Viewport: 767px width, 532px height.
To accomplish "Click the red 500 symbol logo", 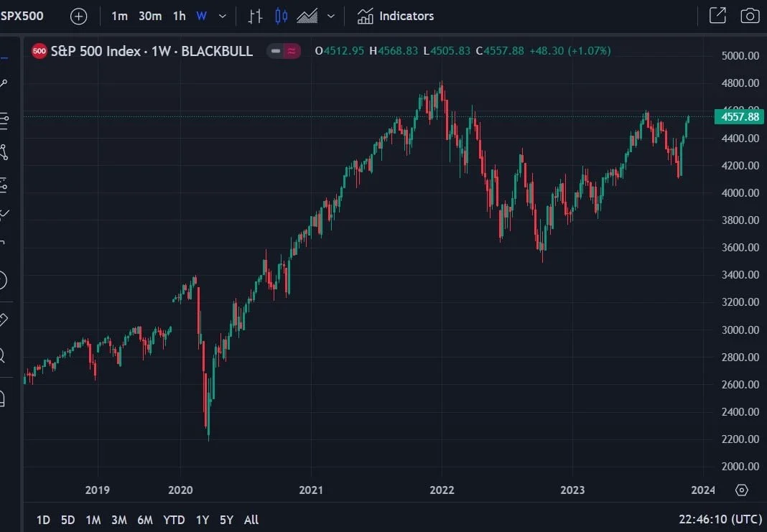I will 39,51.
